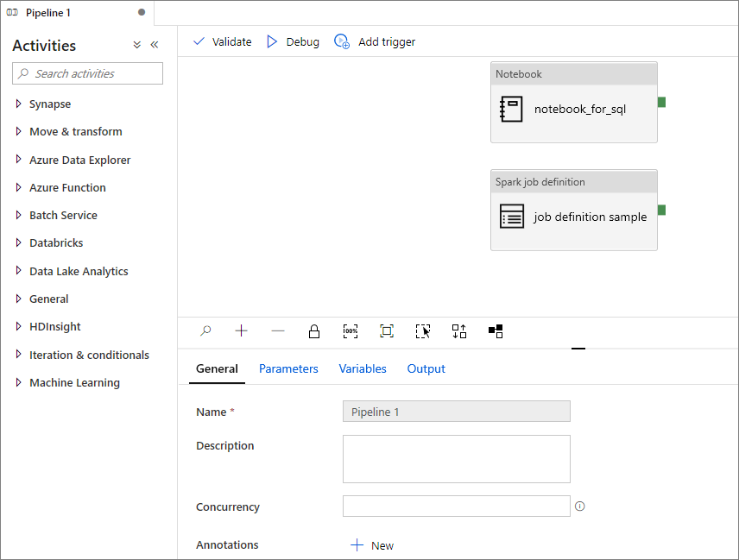Zoom in with the plus icon
739x560 pixels.
[x=242, y=331]
